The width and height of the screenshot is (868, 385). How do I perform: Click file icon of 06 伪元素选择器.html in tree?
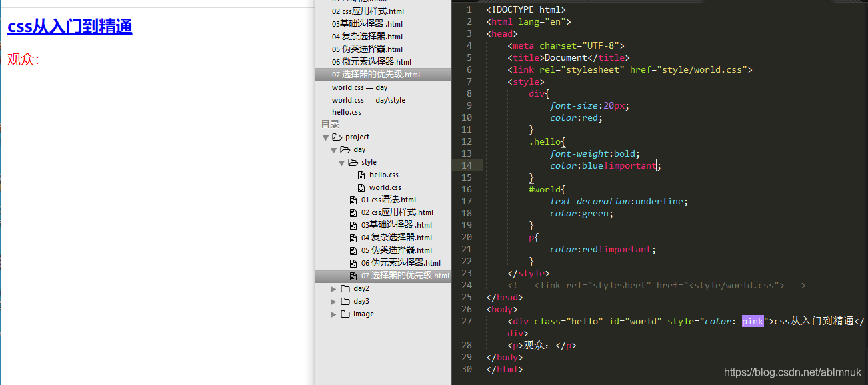click(353, 263)
